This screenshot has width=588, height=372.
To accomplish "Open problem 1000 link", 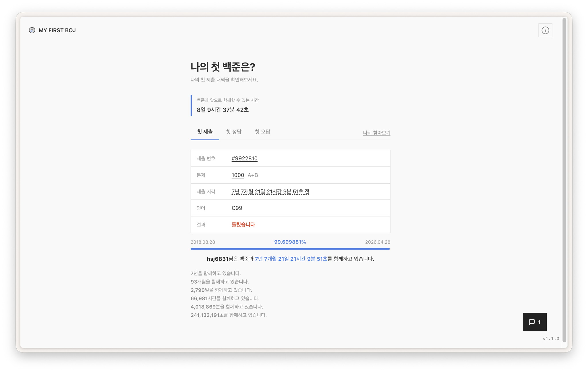I will 238,175.
